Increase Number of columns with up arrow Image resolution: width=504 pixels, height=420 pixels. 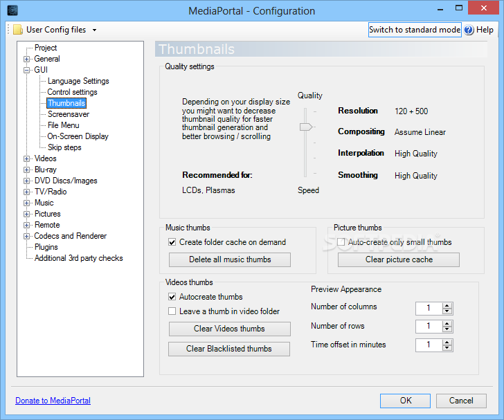pyautogui.click(x=447, y=306)
